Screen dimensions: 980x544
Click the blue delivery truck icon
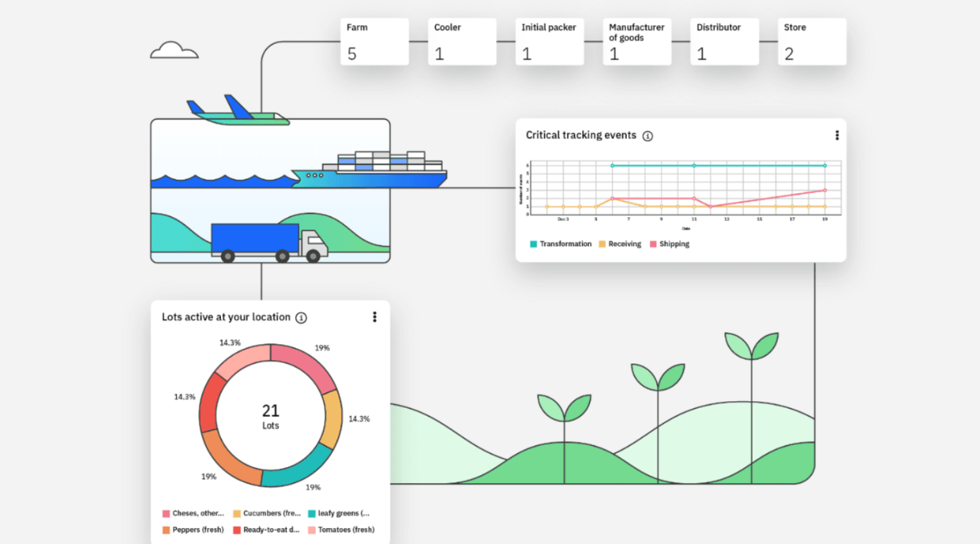[x=268, y=242]
